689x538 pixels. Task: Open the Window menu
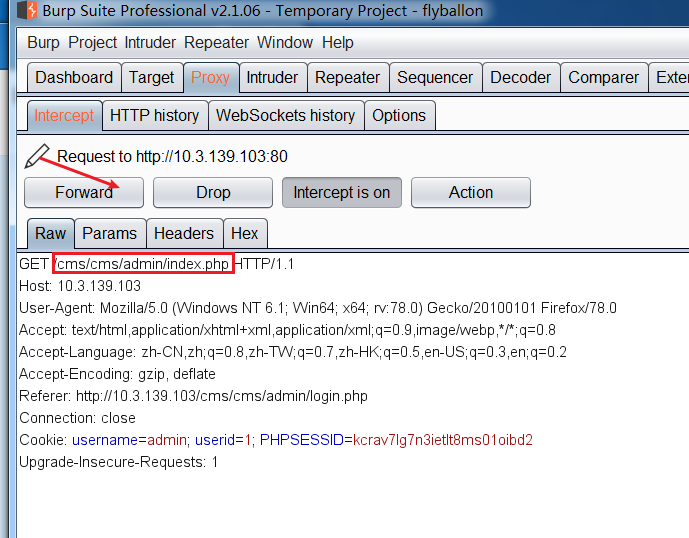(x=285, y=43)
